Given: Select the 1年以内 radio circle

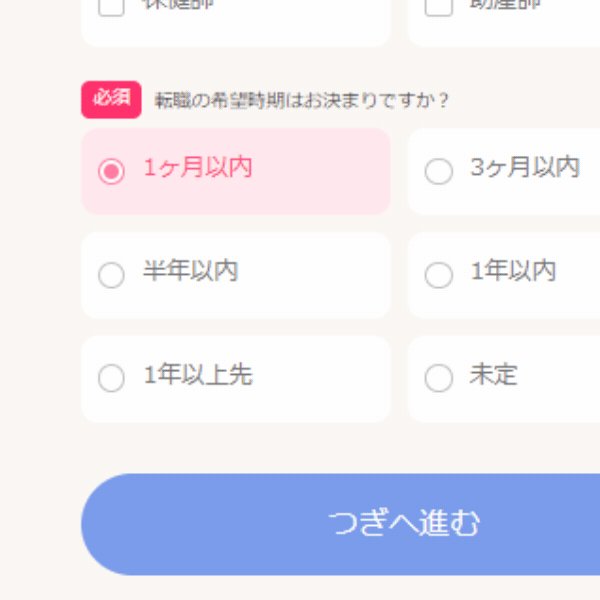Looking at the screenshot, I should 439,275.
